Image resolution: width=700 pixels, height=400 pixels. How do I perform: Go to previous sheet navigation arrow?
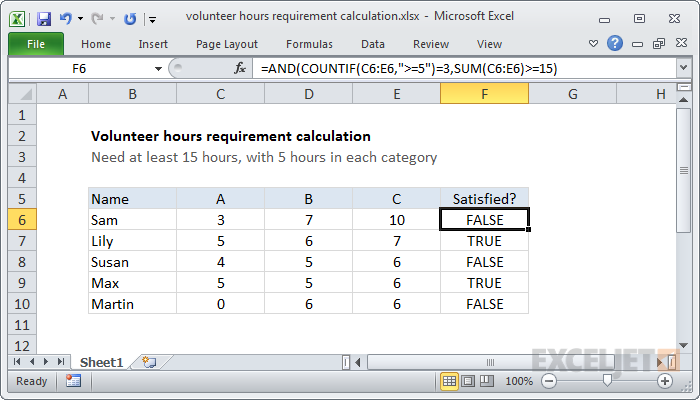32,362
